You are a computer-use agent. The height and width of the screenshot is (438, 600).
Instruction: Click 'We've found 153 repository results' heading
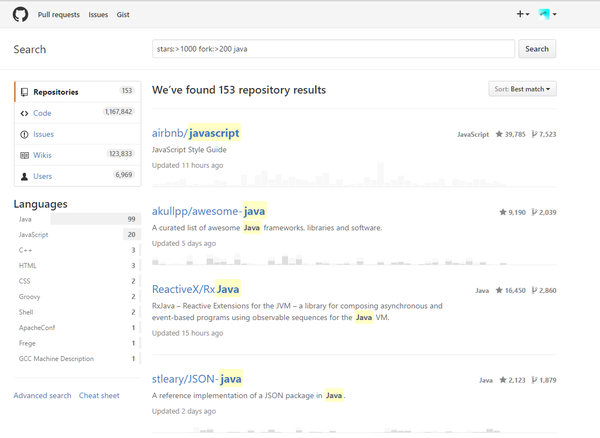(239, 90)
